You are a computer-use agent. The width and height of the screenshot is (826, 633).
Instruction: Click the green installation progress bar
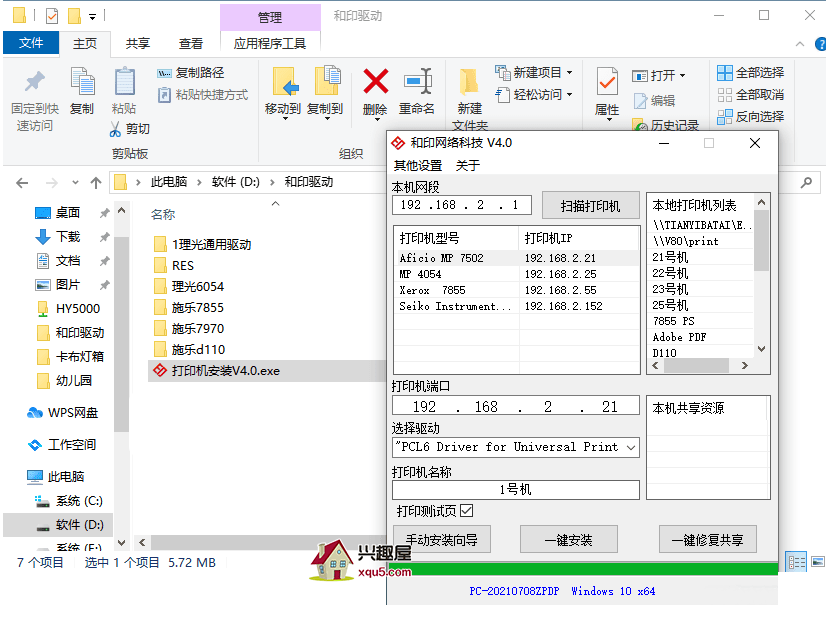[583, 569]
